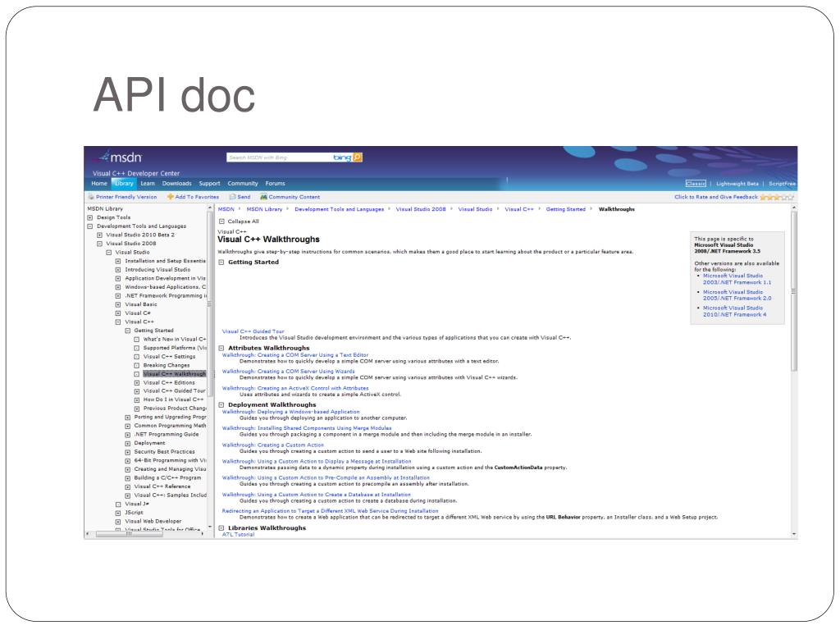The height and width of the screenshot is (630, 840).
Task: Click the Send envelope icon
Action: point(232,197)
